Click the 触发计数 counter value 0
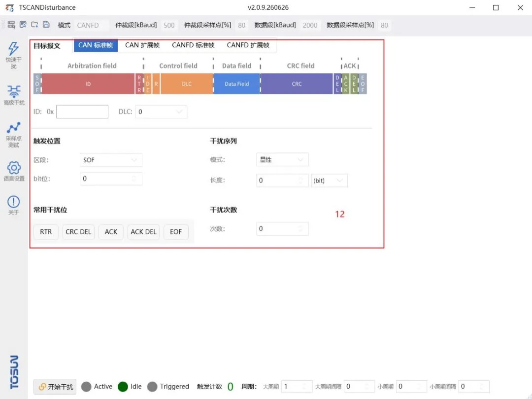532x399 pixels. pyautogui.click(x=231, y=387)
